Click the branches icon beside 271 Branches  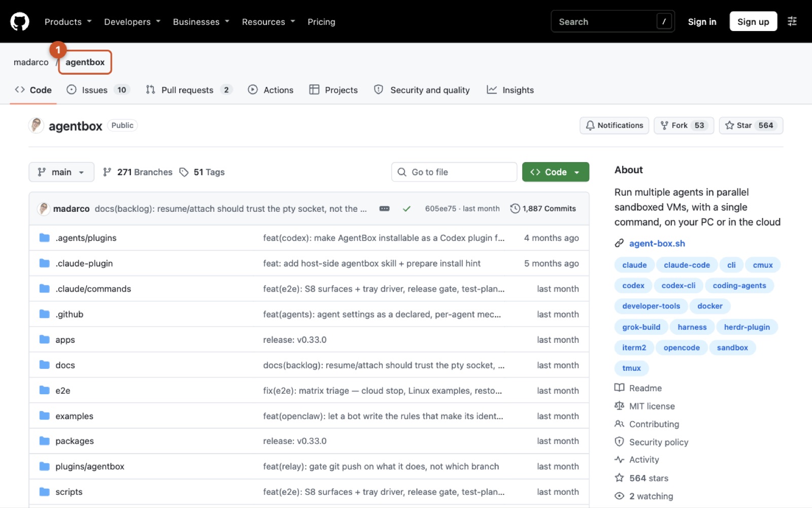click(x=107, y=172)
